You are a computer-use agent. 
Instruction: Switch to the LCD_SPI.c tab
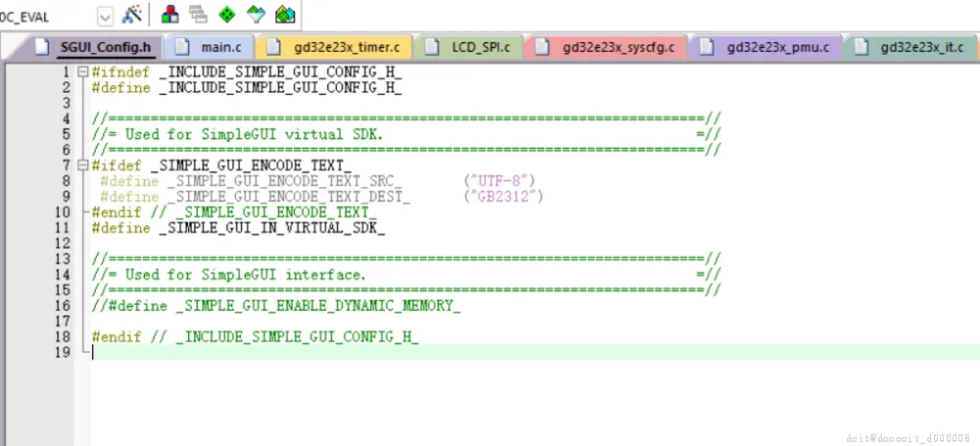(468, 47)
